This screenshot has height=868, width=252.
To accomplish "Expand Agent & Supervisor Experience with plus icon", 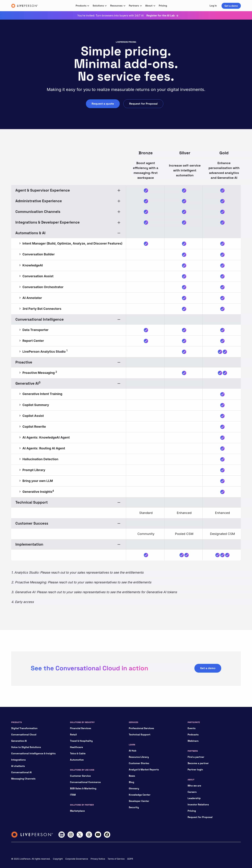I will [x=119, y=190].
